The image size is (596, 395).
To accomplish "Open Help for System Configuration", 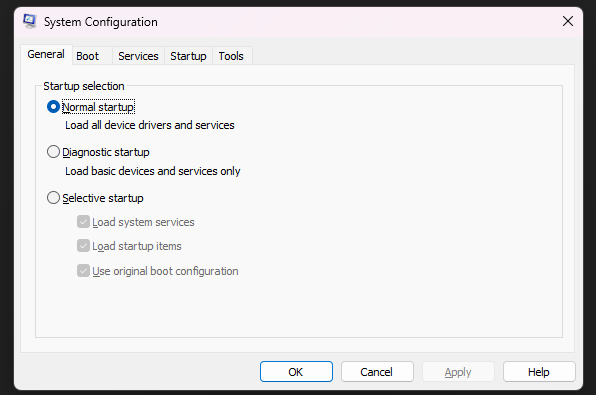I will pyautogui.click(x=539, y=371).
